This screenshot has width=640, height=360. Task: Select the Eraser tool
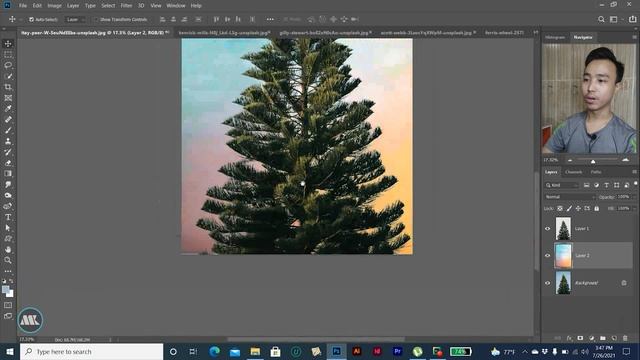tap(8, 163)
